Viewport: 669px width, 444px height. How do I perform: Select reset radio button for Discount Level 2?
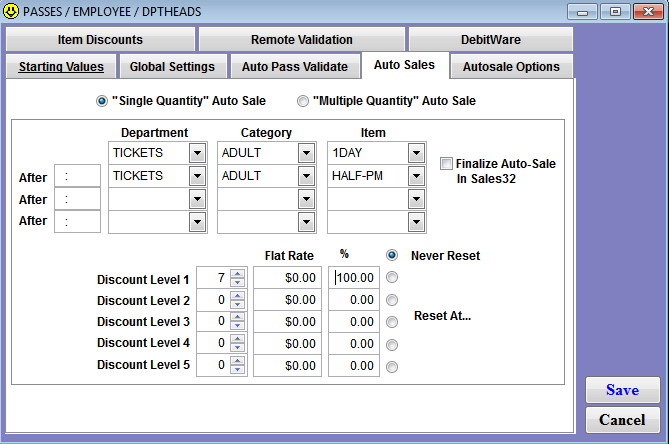point(392,300)
